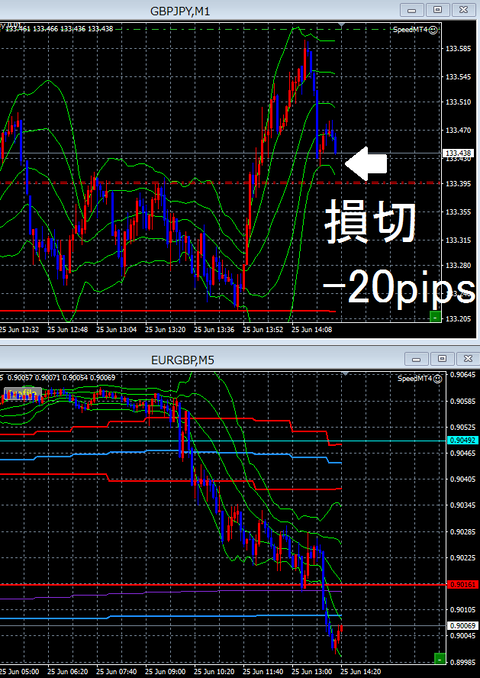Click time axis label 25 Jun 13:00

[x=312, y=672]
